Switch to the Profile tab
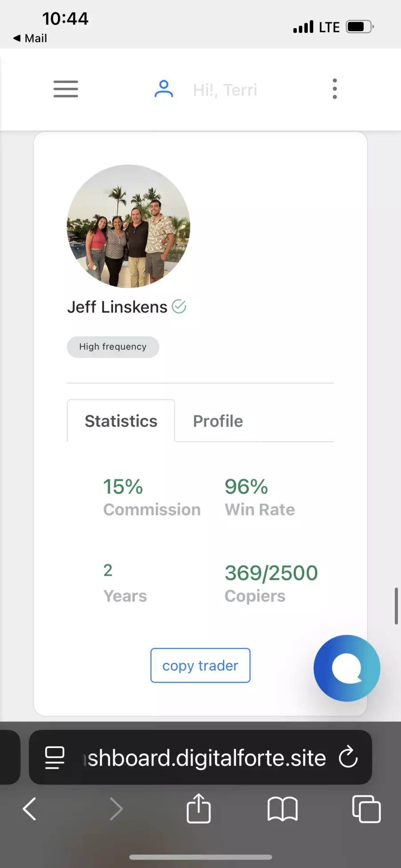The height and width of the screenshot is (868, 401). [x=218, y=421]
